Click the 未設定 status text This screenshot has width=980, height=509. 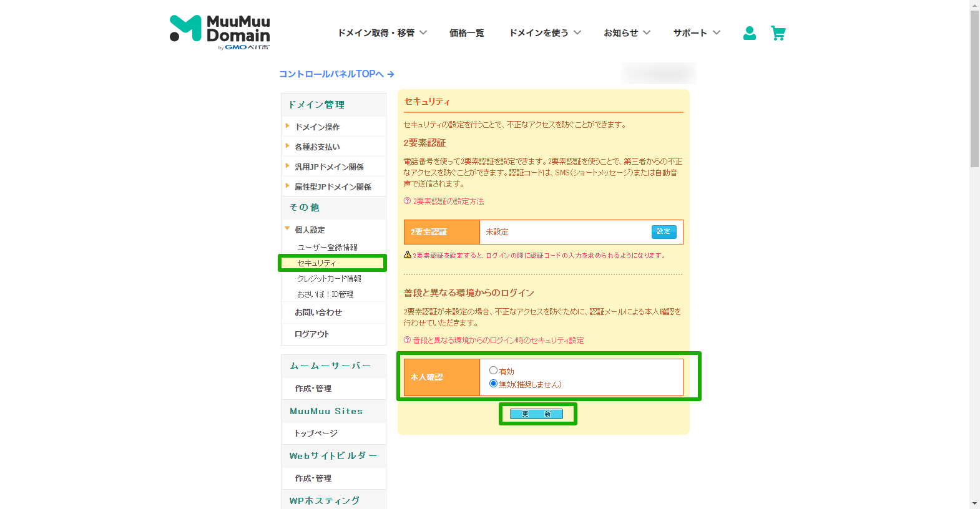(497, 231)
